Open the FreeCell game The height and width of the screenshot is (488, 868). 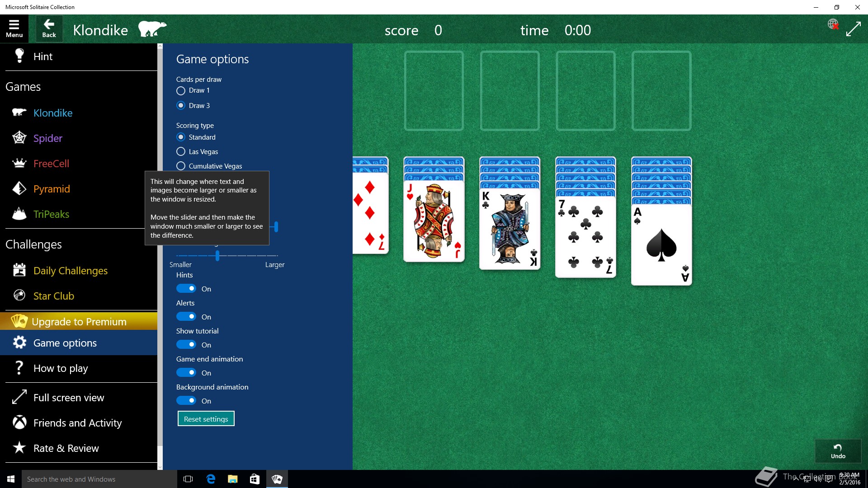coord(79,163)
